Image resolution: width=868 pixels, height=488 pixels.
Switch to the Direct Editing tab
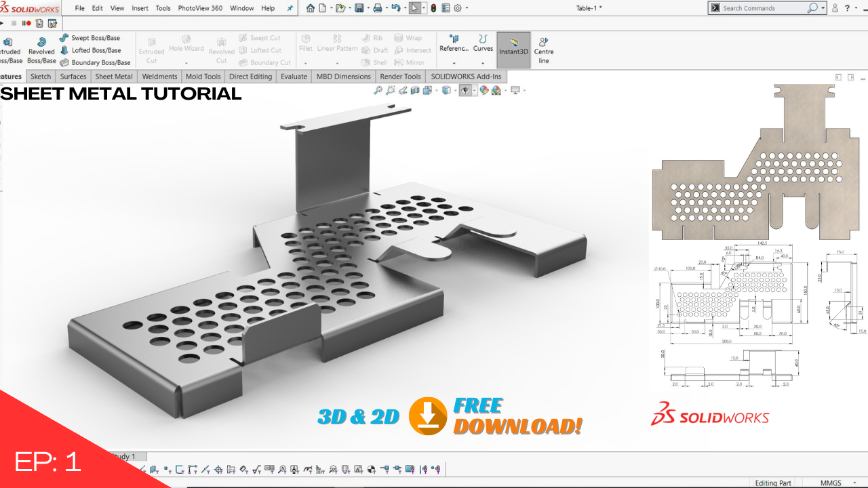pos(250,77)
